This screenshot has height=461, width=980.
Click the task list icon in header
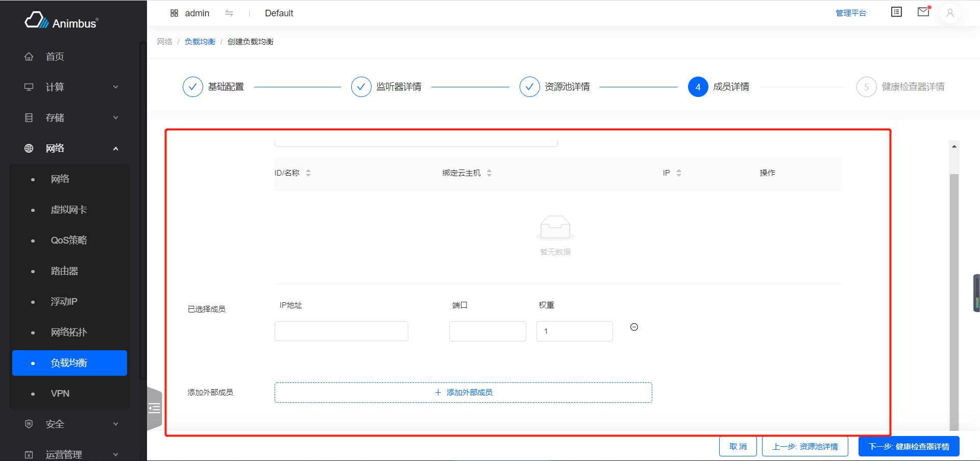896,12
